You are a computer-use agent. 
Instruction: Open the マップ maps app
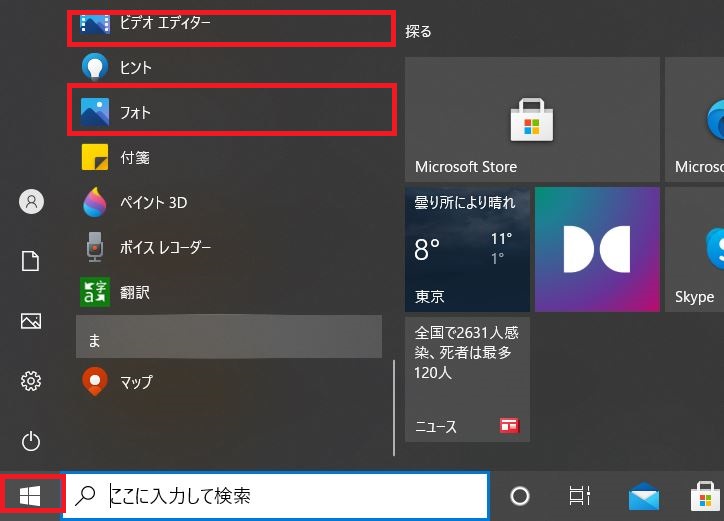tap(229, 382)
